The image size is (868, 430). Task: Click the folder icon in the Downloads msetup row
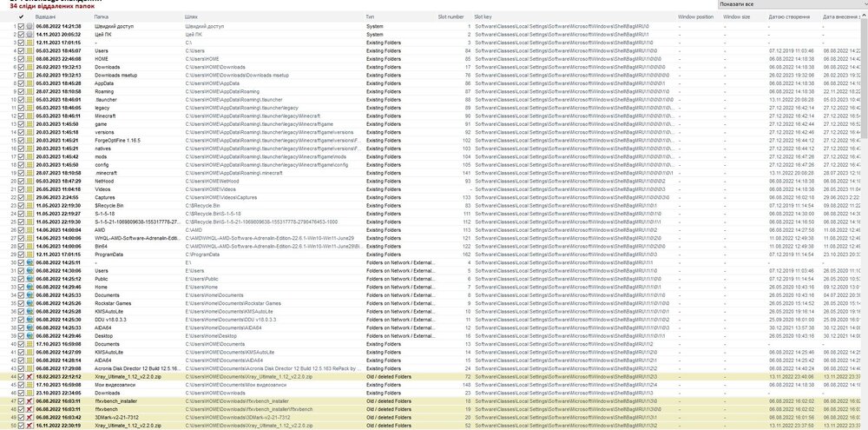(30, 75)
